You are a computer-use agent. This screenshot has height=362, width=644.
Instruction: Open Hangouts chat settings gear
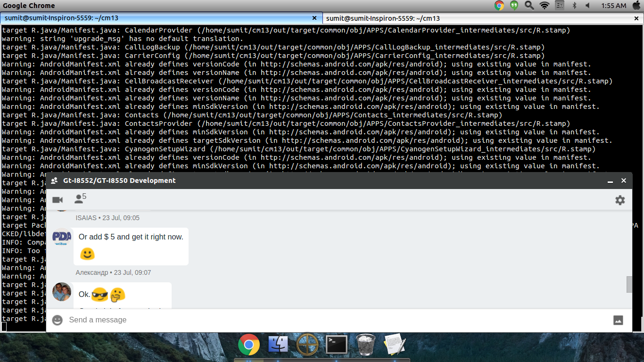[x=620, y=200]
